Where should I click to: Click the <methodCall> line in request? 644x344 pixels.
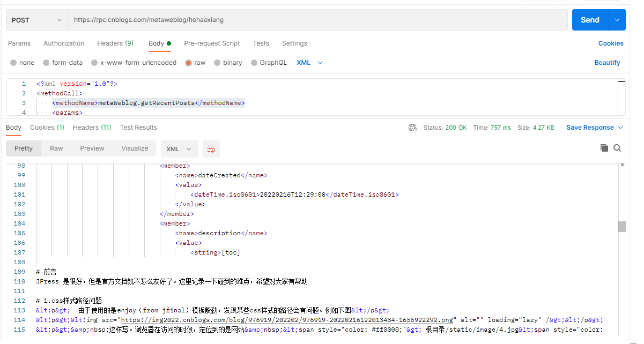(x=60, y=93)
